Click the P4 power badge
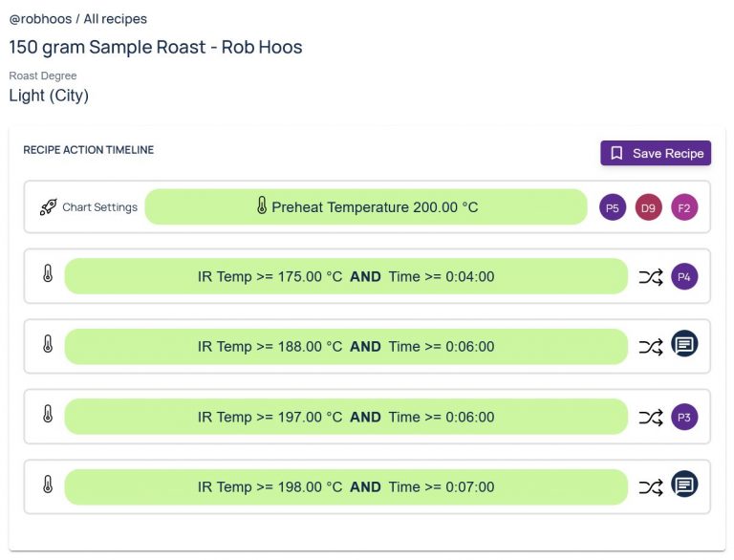Screen dimensions: 734x560 pos(684,277)
